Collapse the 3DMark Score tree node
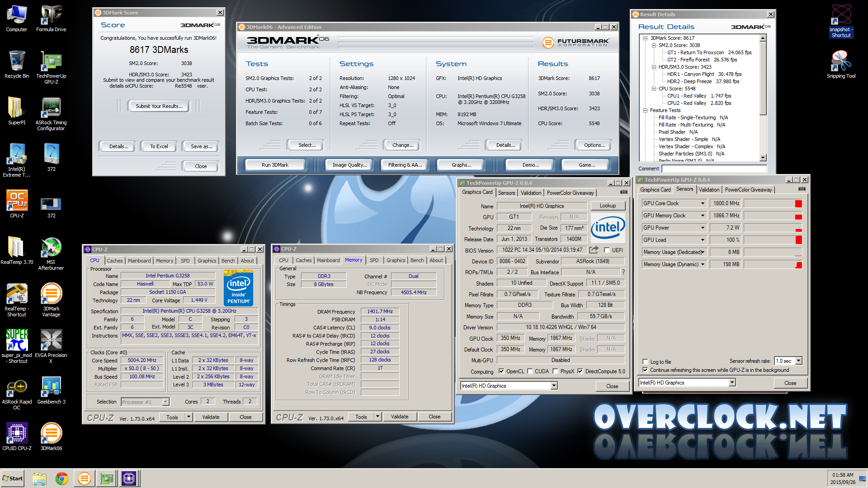Screen dimensions: 868x488 click(646, 38)
